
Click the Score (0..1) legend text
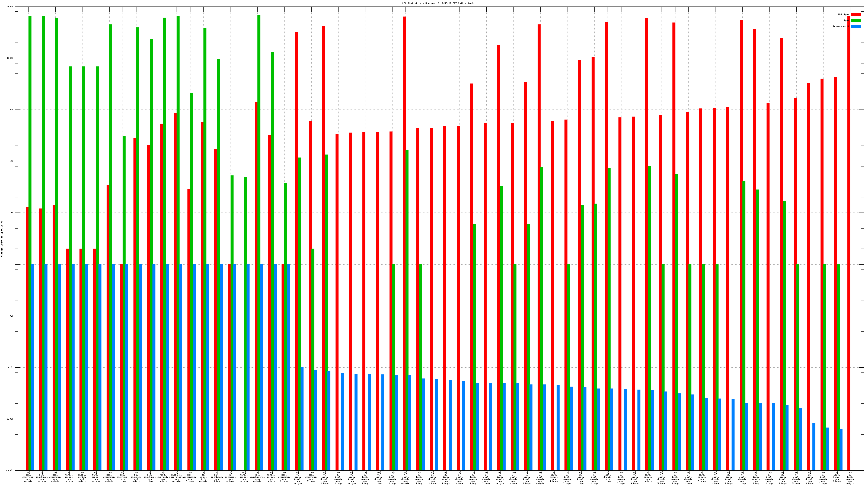pyautogui.click(x=840, y=26)
